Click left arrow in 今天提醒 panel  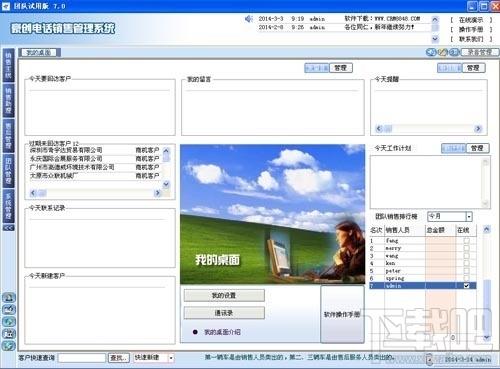[x=379, y=128]
